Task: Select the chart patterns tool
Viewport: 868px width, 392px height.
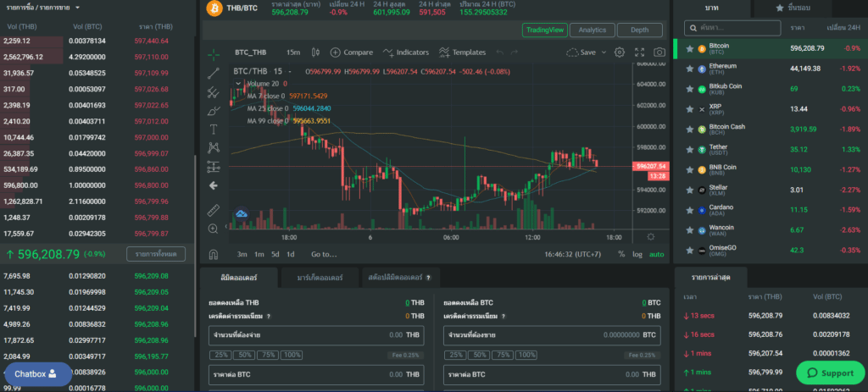Action: click(213, 147)
